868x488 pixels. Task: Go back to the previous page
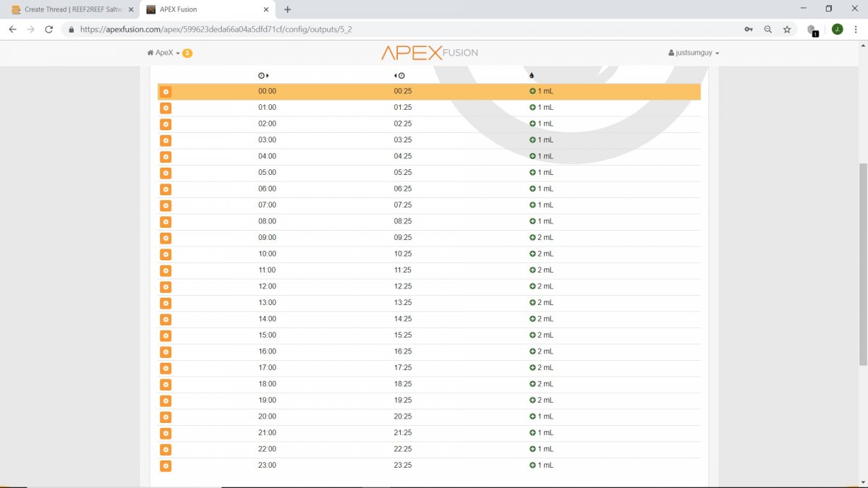click(12, 30)
